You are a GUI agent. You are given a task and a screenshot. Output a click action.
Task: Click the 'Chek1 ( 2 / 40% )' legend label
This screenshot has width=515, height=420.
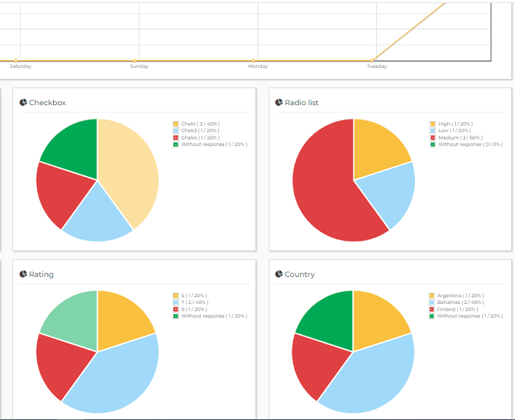pyautogui.click(x=200, y=124)
